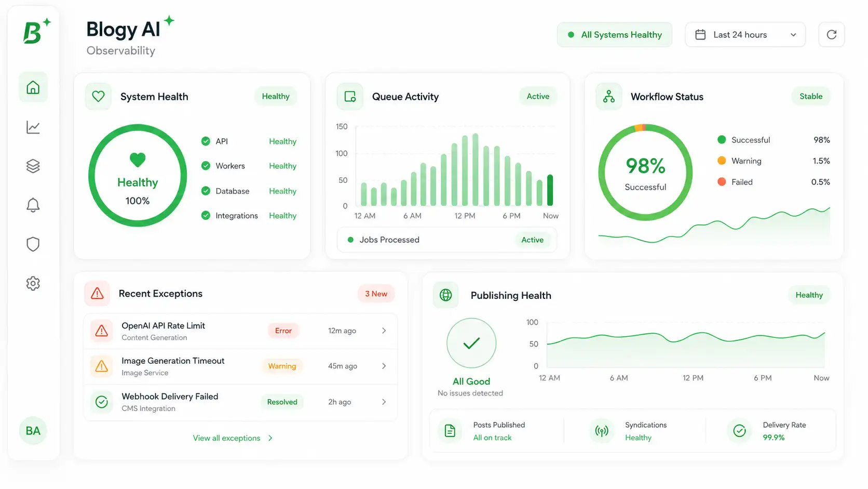Expand the OpenAI API Rate Limit row chevron
Viewport: 868px width, 489px height.
pyautogui.click(x=384, y=331)
